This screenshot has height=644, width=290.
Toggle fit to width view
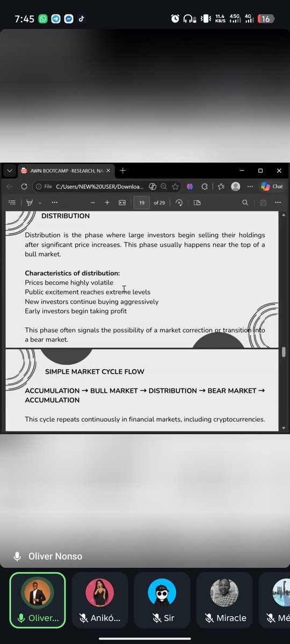coord(122,202)
